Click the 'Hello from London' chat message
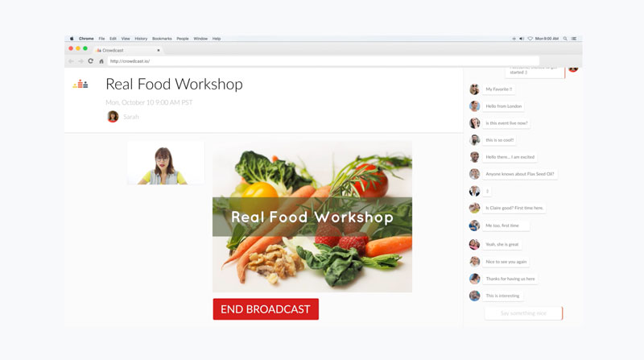The image size is (644, 360). 504,106
